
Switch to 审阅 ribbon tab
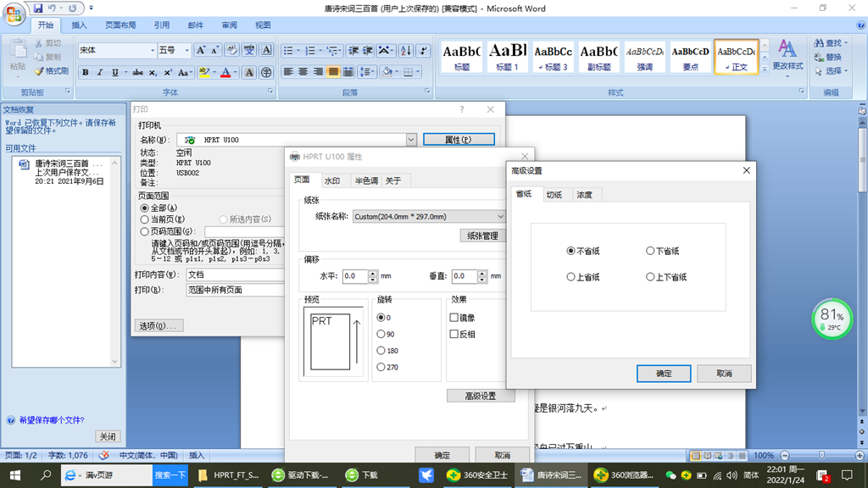(x=229, y=25)
